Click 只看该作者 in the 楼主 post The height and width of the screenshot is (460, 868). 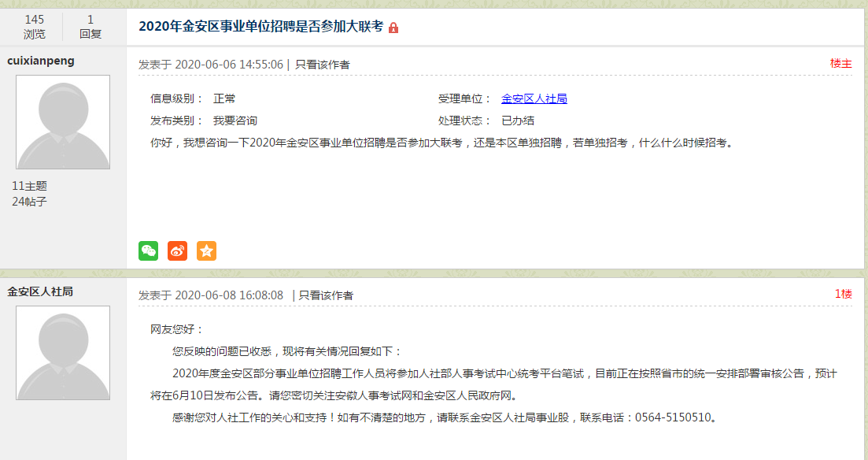click(323, 65)
